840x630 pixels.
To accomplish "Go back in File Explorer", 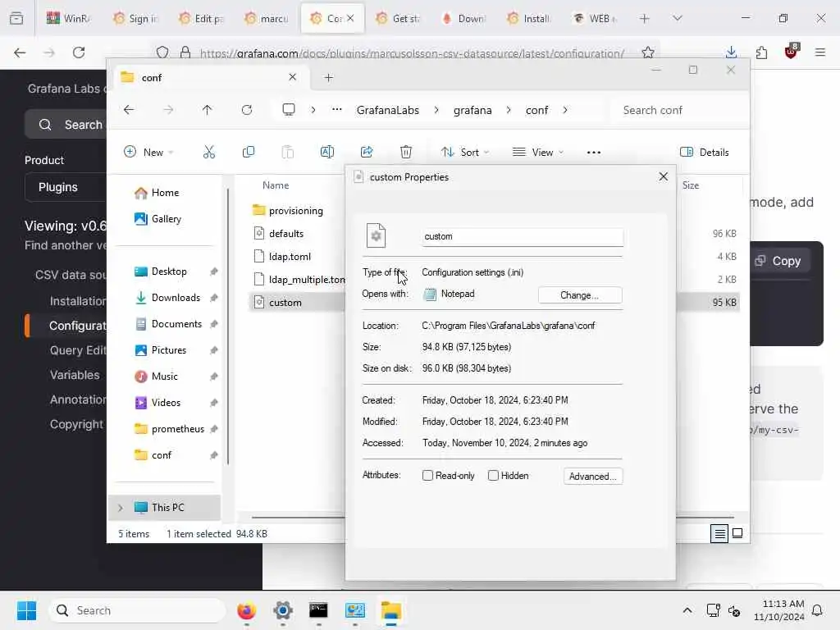I will pyautogui.click(x=129, y=110).
